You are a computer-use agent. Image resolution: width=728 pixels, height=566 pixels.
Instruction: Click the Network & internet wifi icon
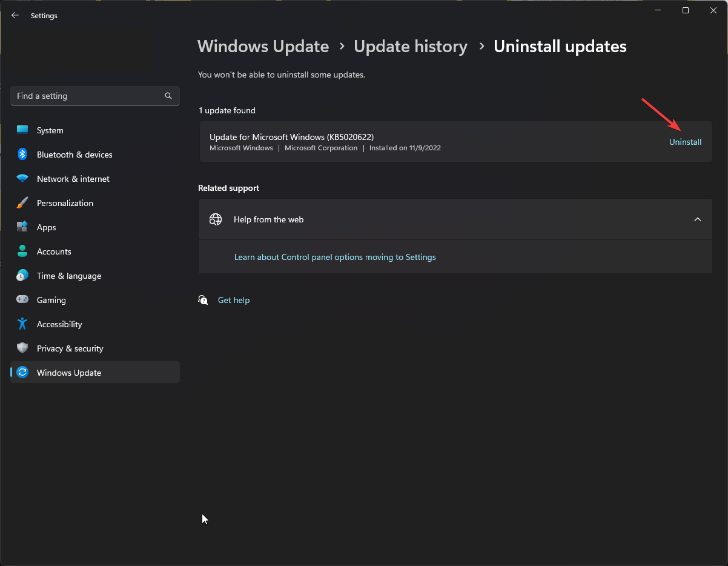pyautogui.click(x=22, y=179)
